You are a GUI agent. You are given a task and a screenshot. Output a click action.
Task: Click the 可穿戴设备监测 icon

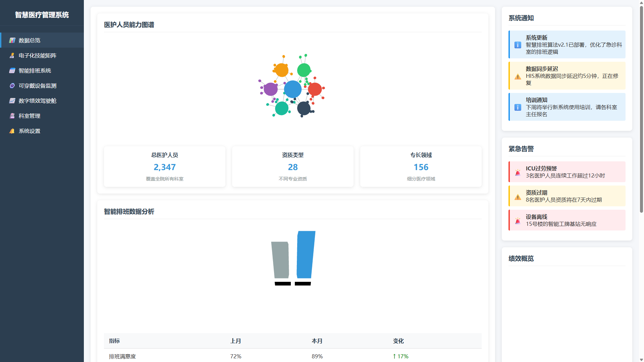click(12, 86)
